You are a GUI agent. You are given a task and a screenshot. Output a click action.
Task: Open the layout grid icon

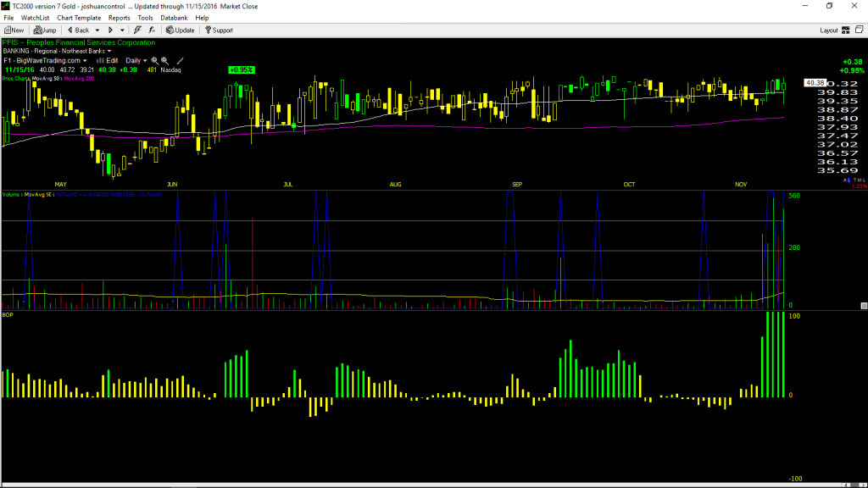(x=846, y=30)
